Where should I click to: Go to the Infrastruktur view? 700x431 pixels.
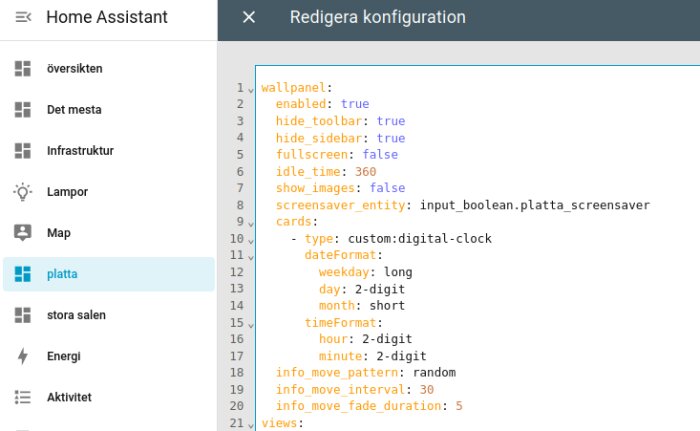click(108, 151)
